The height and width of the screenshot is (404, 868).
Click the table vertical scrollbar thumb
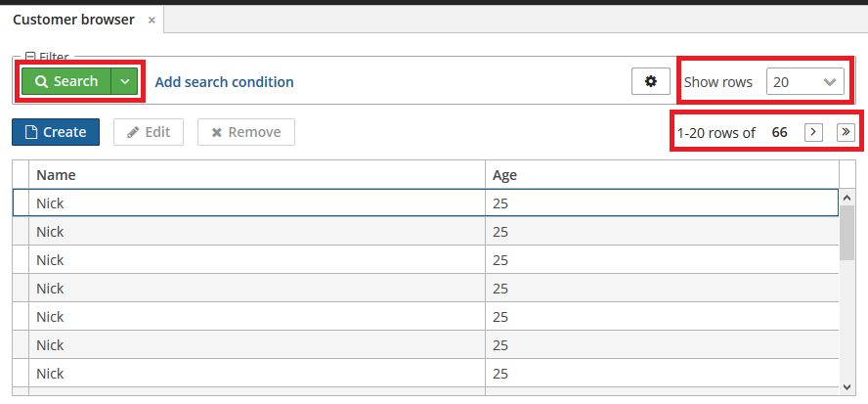[846, 232]
